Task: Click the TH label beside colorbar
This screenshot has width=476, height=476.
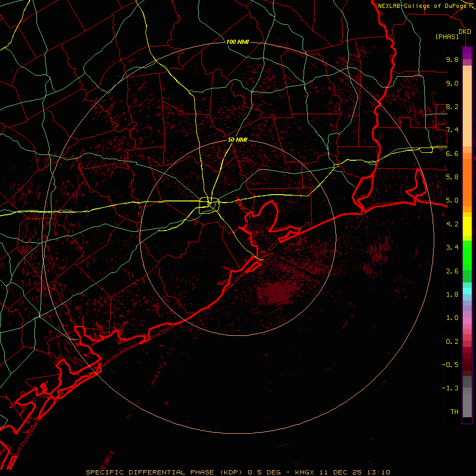Action: (454, 411)
